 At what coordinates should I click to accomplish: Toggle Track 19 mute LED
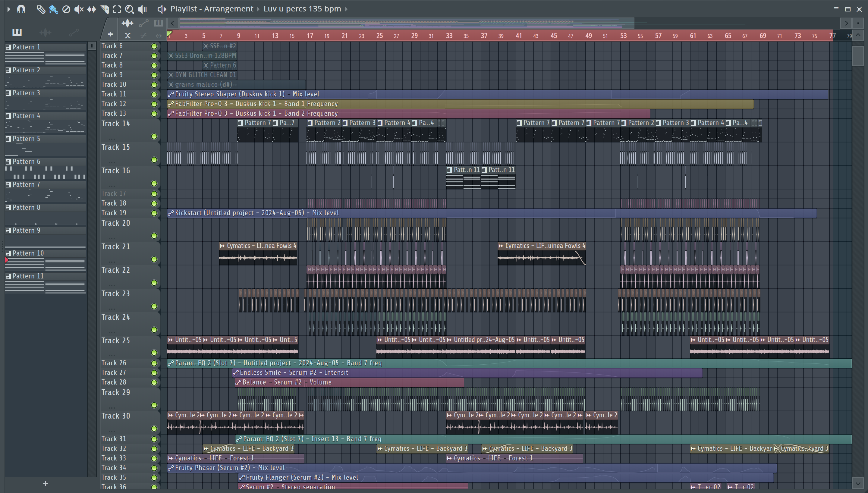pos(154,213)
